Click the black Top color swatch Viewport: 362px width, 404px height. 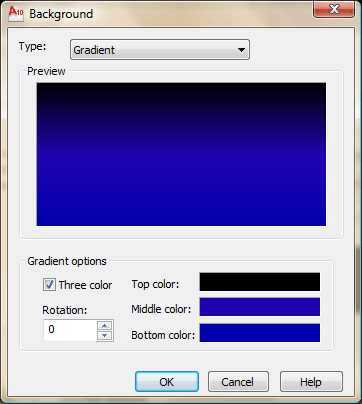[260, 282]
